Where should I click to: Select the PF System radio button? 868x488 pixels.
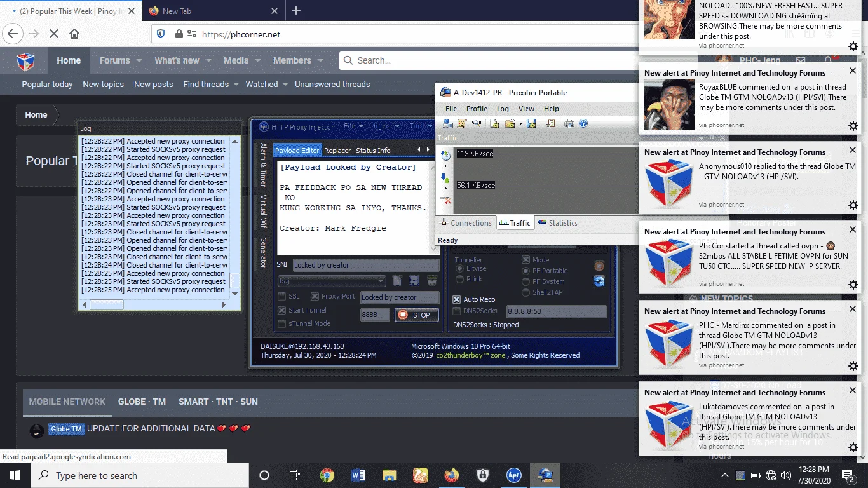(x=526, y=281)
